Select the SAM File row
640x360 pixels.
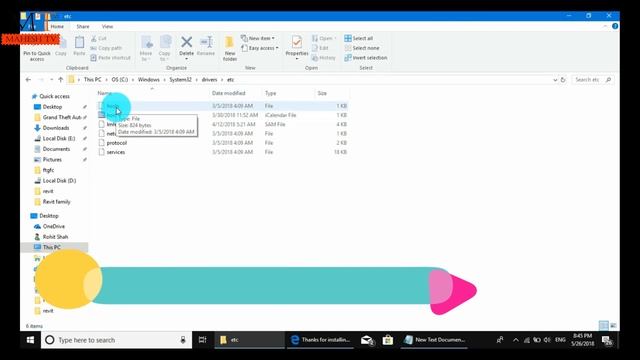(222, 124)
